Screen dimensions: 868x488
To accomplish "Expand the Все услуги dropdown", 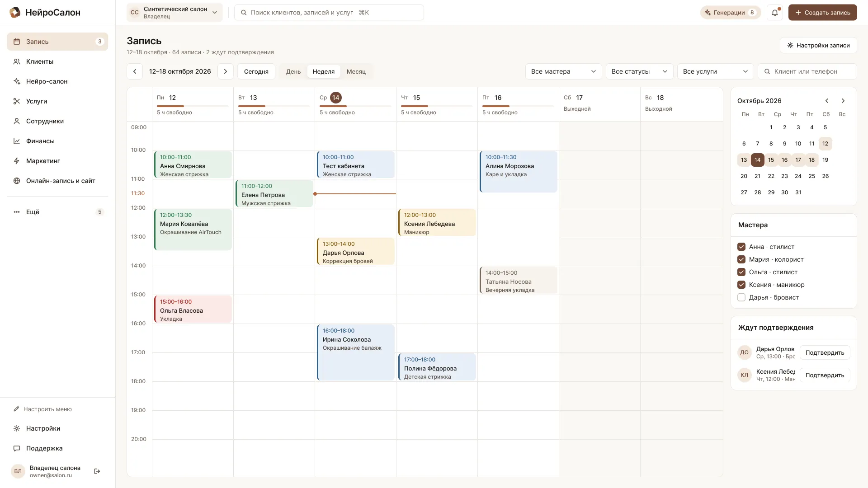I will (x=715, y=71).
